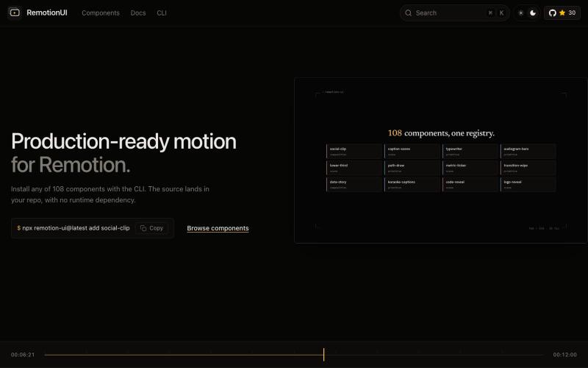Open the CLI nav item
The height and width of the screenshot is (368, 588).
pyautogui.click(x=162, y=13)
